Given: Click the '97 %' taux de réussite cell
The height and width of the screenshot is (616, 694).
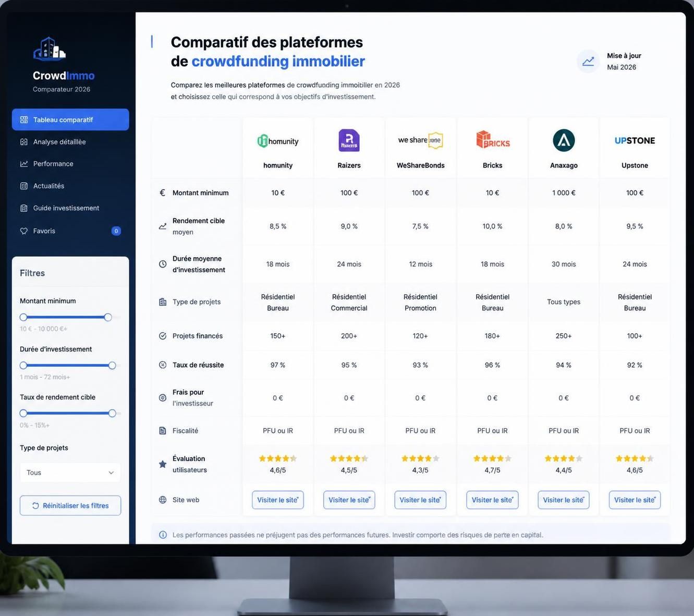Looking at the screenshot, I should tap(278, 365).
